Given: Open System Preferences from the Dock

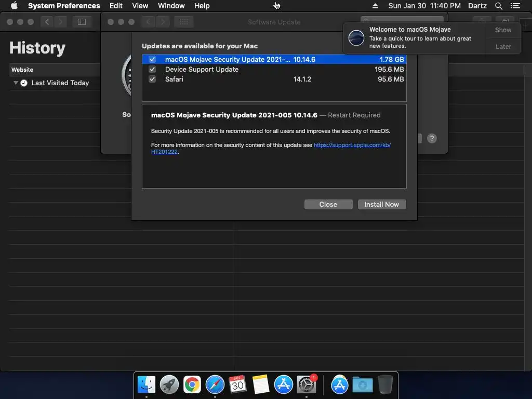Looking at the screenshot, I should click(x=307, y=385).
